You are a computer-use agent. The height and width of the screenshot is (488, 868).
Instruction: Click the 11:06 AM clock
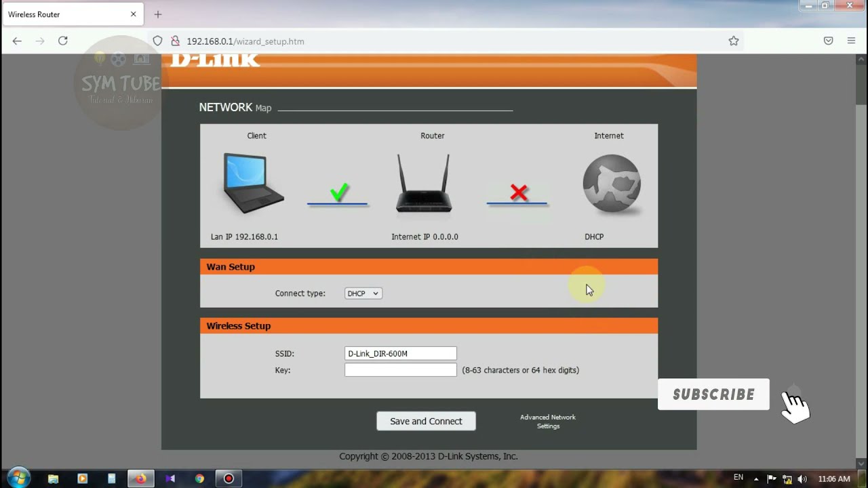834,479
